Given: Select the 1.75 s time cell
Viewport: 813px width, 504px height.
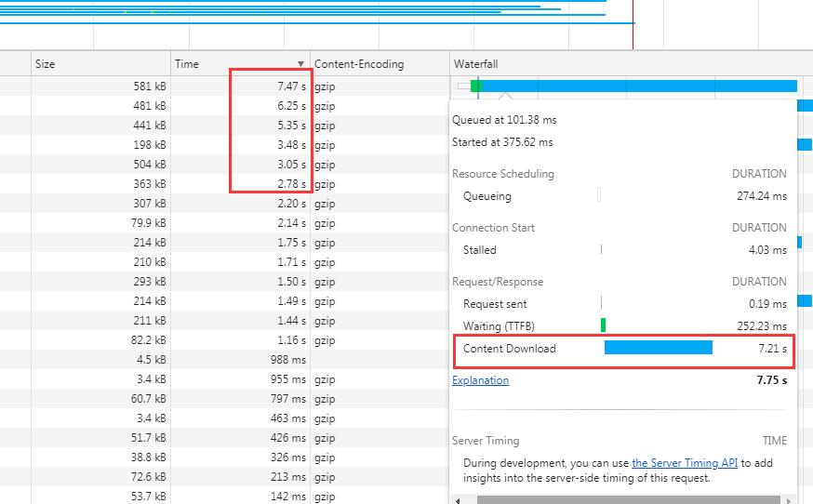Looking at the screenshot, I should [240, 243].
